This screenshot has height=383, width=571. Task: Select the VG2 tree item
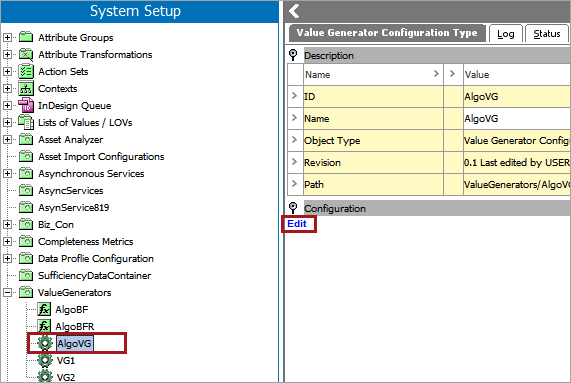pos(66,377)
